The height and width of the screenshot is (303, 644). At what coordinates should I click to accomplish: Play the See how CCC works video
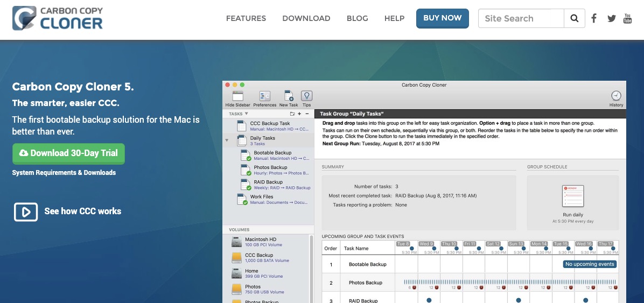coord(25,212)
